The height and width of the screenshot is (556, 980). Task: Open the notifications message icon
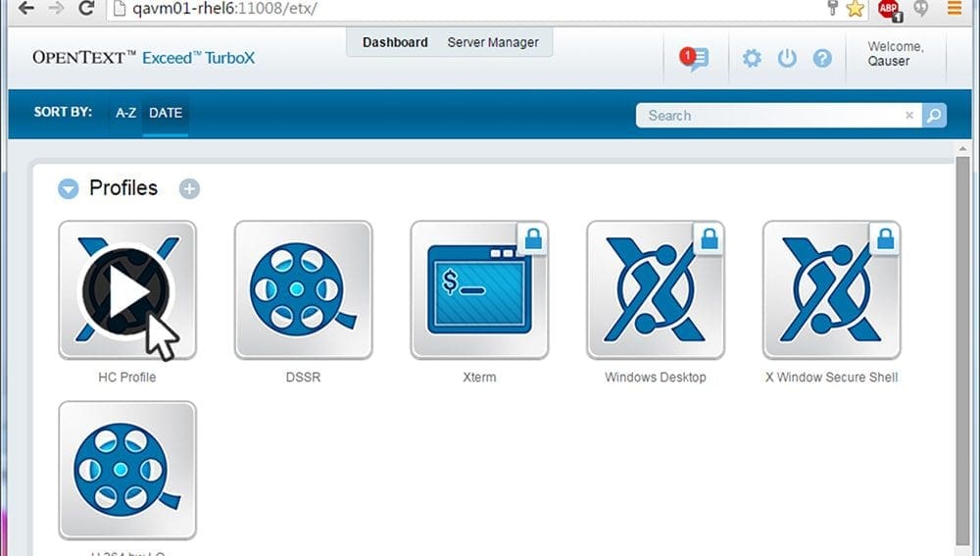pos(695,59)
